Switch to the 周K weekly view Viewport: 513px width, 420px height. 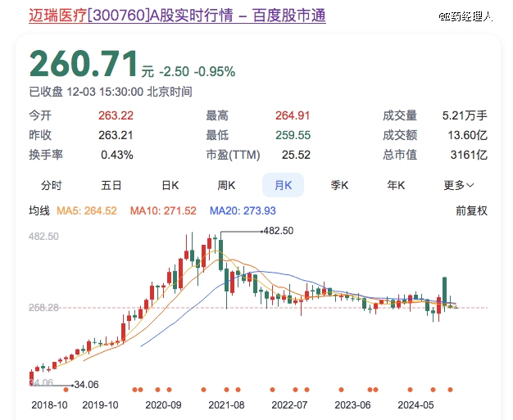click(226, 185)
